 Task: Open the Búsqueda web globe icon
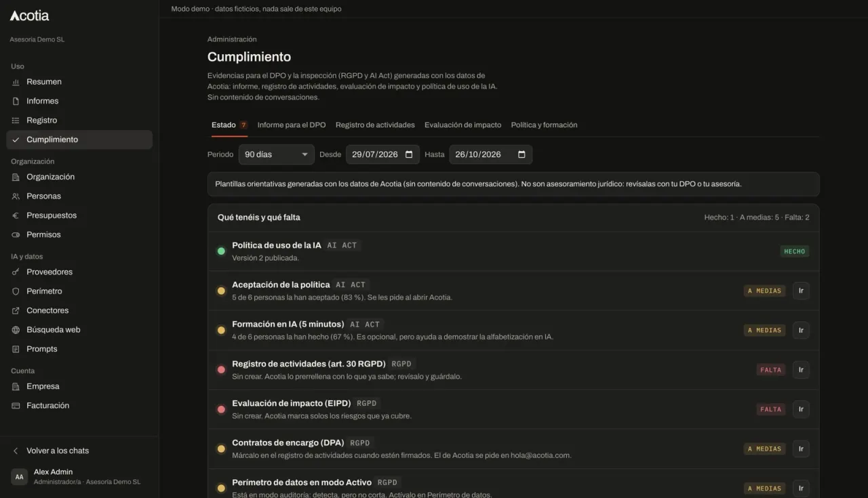(16, 330)
